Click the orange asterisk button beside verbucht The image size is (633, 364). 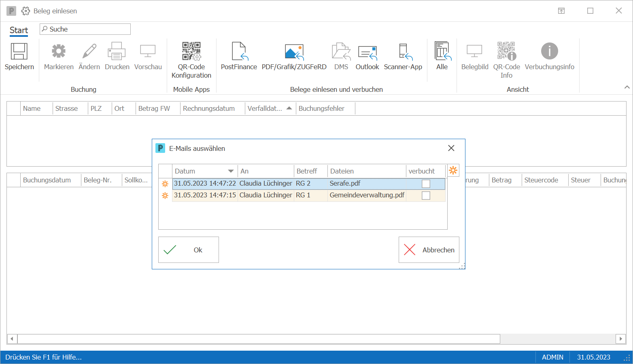[453, 171]
